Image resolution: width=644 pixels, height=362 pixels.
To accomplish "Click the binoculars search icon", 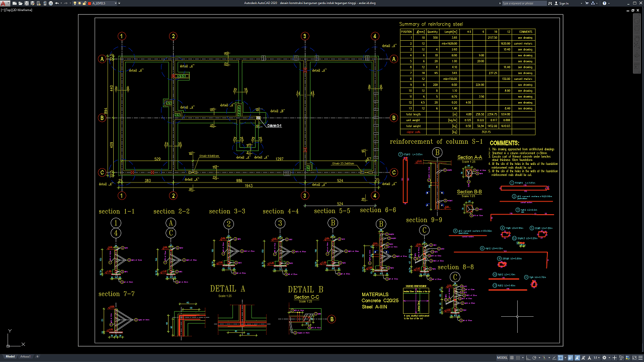I will pos(550,3).
